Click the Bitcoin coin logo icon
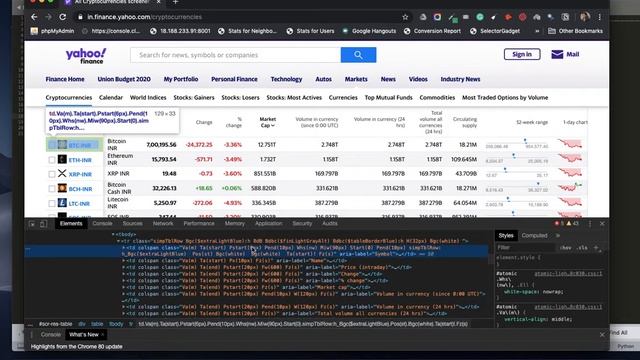The height and width of the screenshot is (360, 640). (62, 144)
